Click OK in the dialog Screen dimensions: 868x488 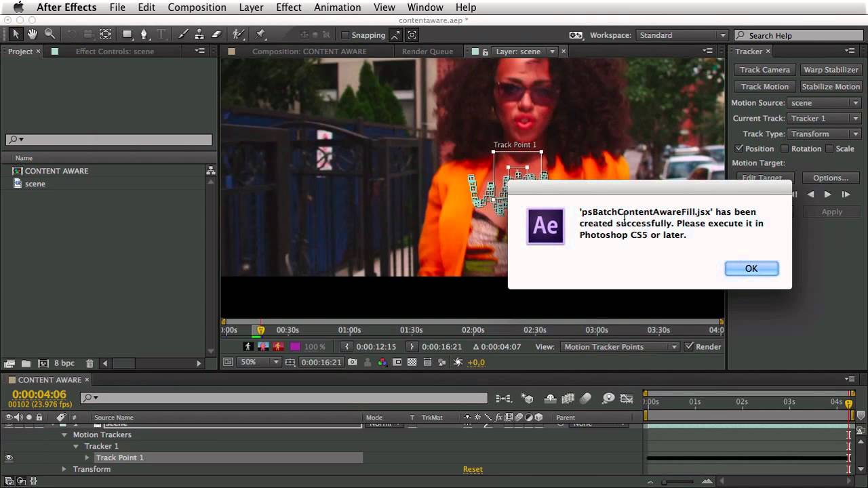point(751,268)
